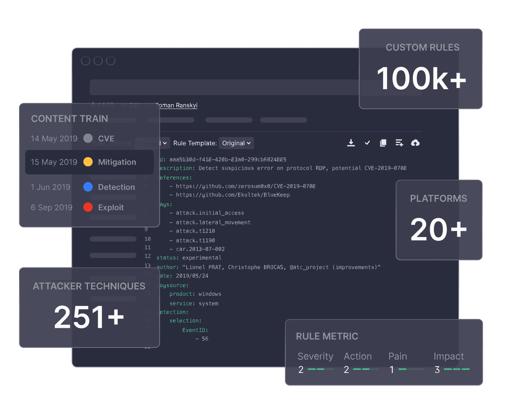Click the Severity metric bar
Image resolution: width=532 pixels, height=406 pixels.
(320, 369)
